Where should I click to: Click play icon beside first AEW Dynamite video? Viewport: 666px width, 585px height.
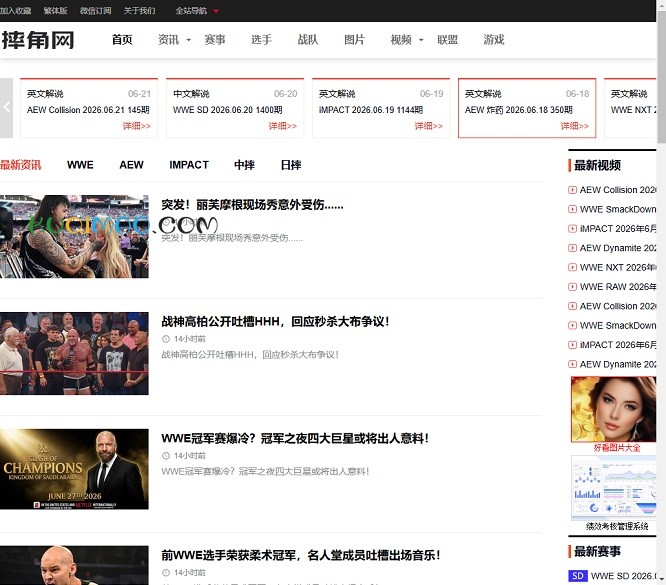coord(573,248)
